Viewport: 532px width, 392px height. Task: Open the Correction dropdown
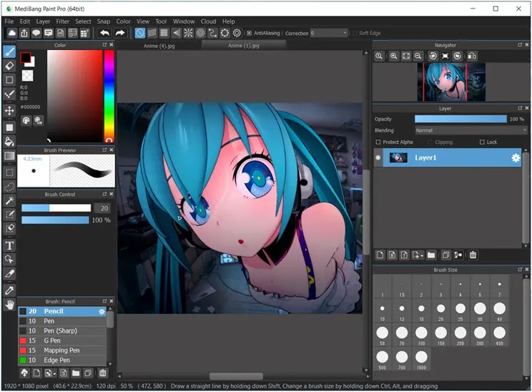tap(329, 33)
